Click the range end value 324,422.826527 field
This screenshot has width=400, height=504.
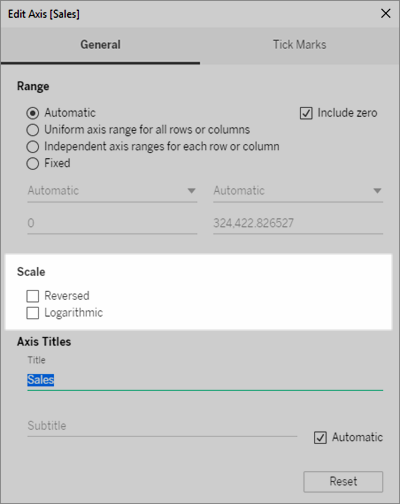[298, 223]
